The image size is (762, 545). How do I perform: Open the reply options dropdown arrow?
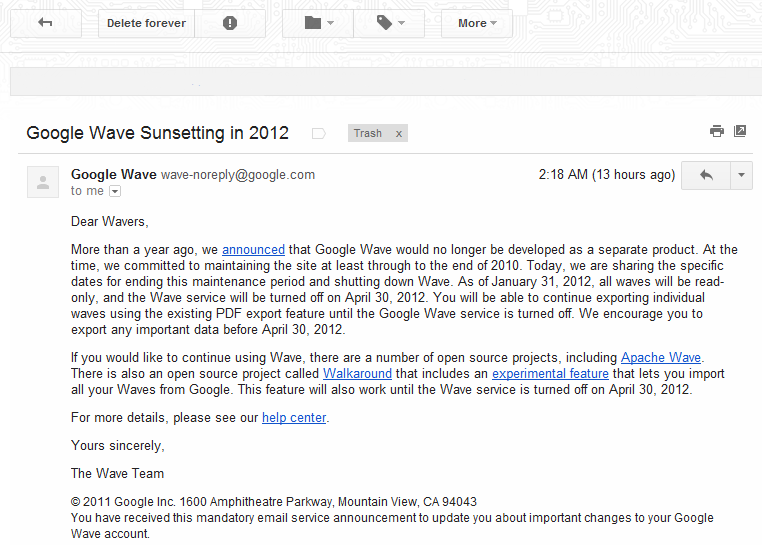pyautogui.click(x=741, y=175)
